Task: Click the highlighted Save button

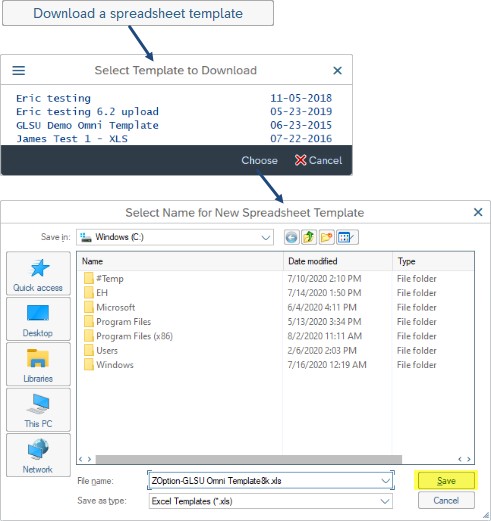Action: pos(446,480)
